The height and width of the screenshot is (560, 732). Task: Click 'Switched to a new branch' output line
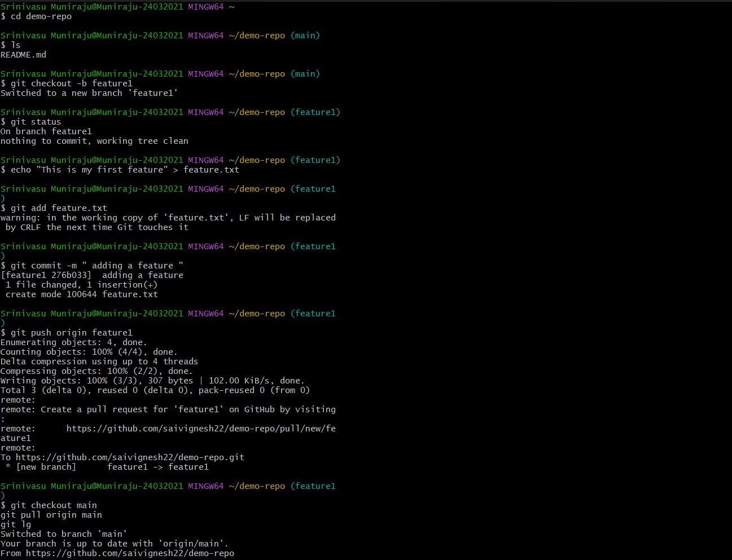89,93
